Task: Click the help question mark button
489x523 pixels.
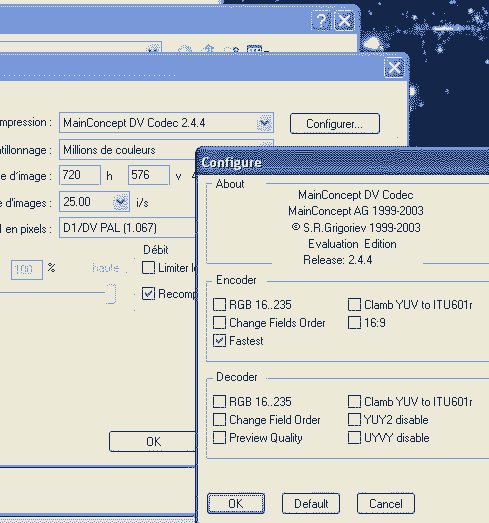Action: click(x=321, y=21)
